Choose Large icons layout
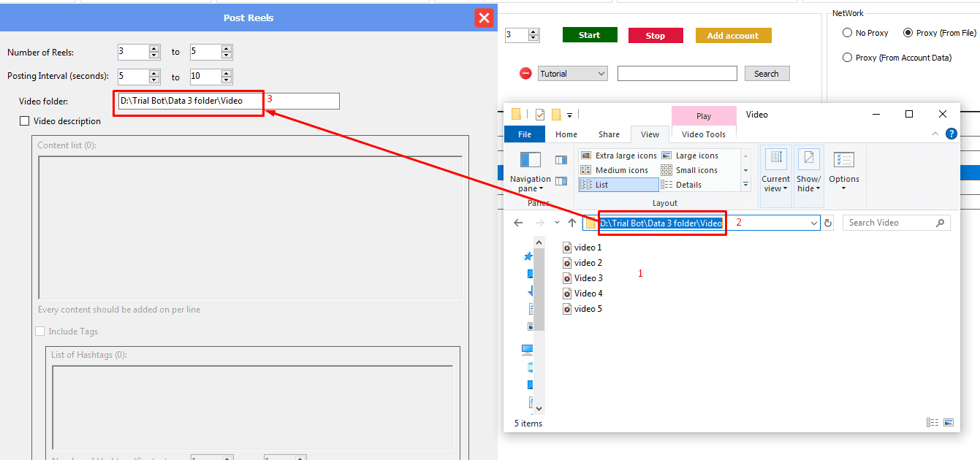Screen dimensions: 980x460 click(690, 156)
